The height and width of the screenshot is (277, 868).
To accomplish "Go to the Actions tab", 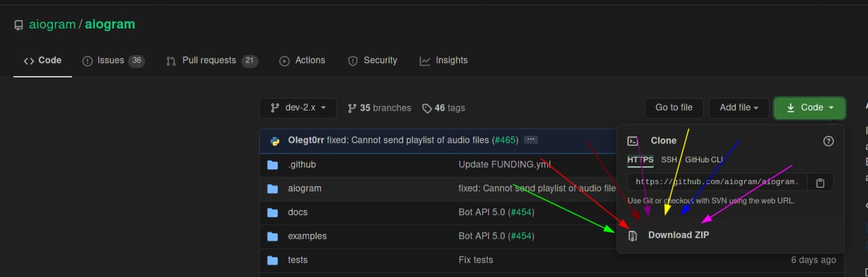I will [x=302, y=60].
